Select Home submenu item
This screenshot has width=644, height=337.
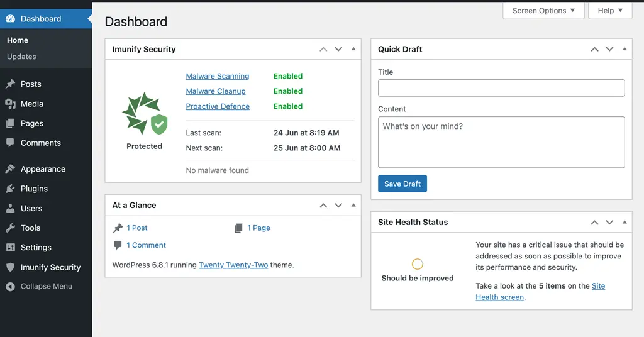pos(18,40)
